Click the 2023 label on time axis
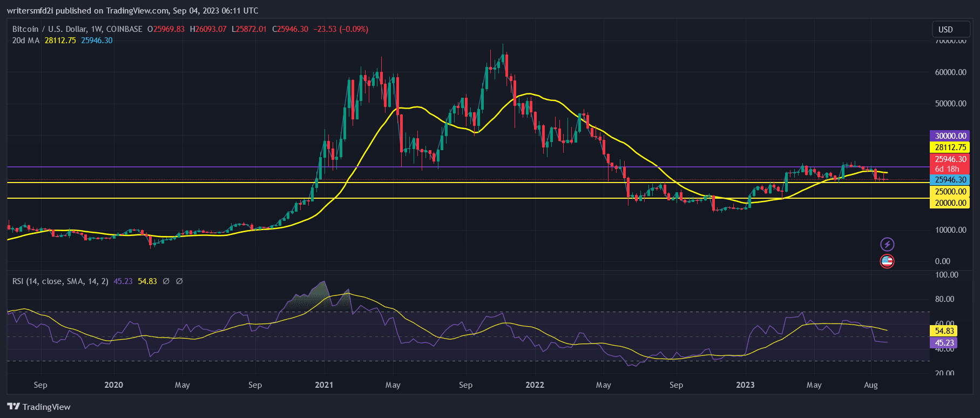Image resolution: width=980 pixels, height=418 pixels. coord(745,385)
